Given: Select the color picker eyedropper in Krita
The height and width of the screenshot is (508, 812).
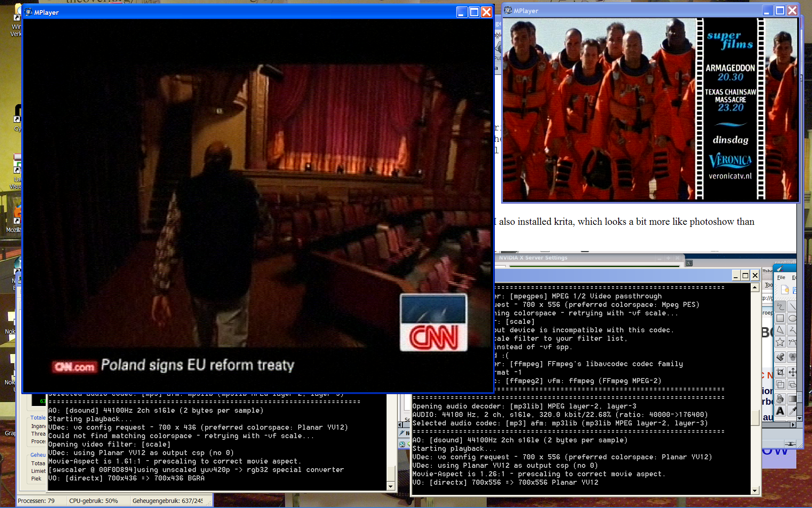Looking at the screenshot, I should (792, 411).
